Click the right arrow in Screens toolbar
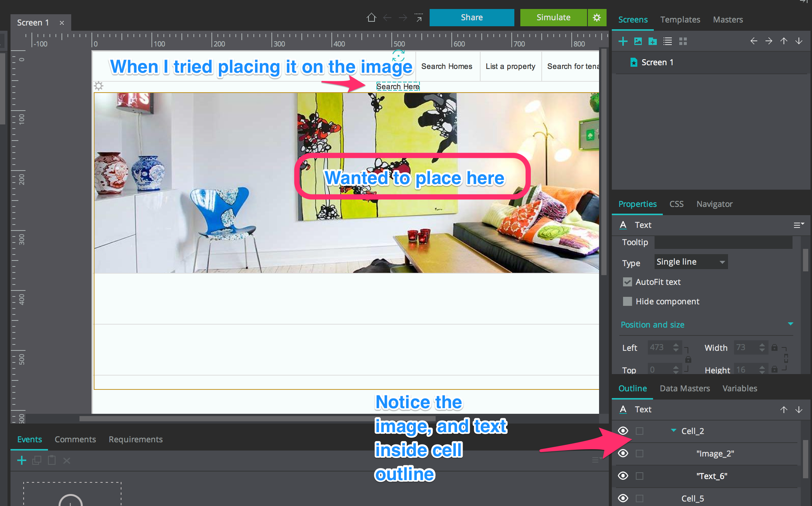Screen dimensions: 812x506 (769, 41)
